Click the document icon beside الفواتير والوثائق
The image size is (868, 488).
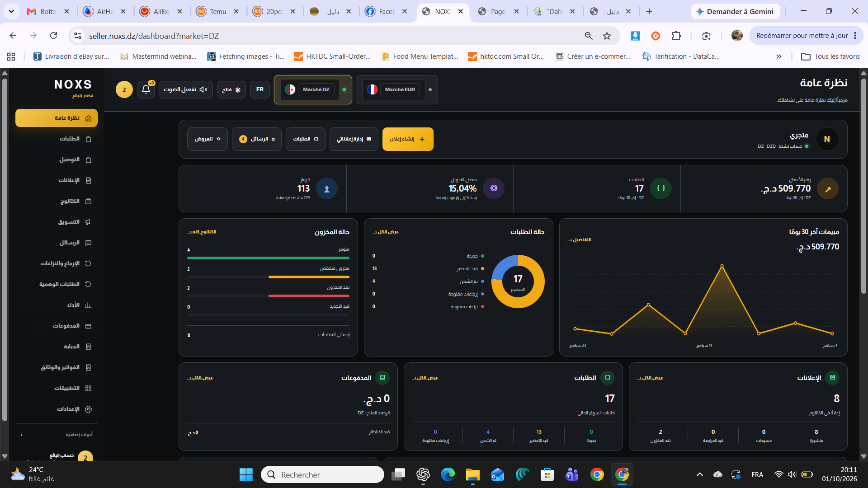pos(89,367)
